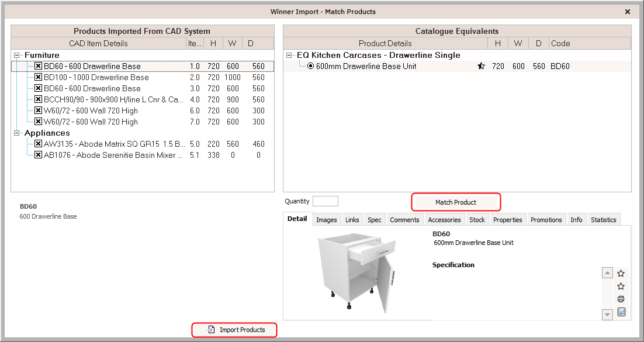
Task: Open the calculator icon in detail pane
Action: pos(621,312)
